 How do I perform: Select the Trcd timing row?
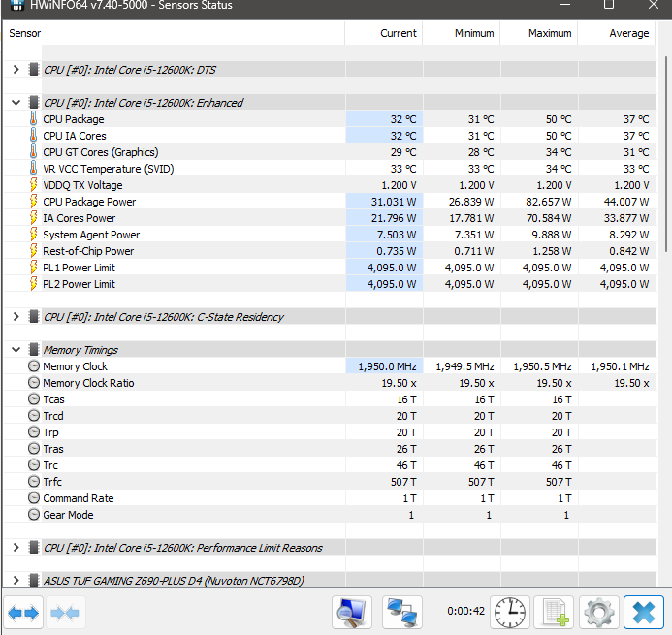click(x=330, y=416)
